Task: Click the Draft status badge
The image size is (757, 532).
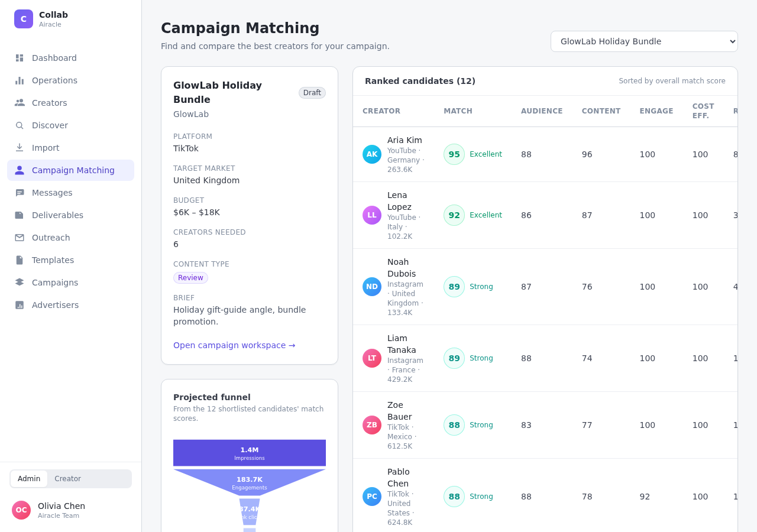Action: pyautogui.click(x=312, y=93)
